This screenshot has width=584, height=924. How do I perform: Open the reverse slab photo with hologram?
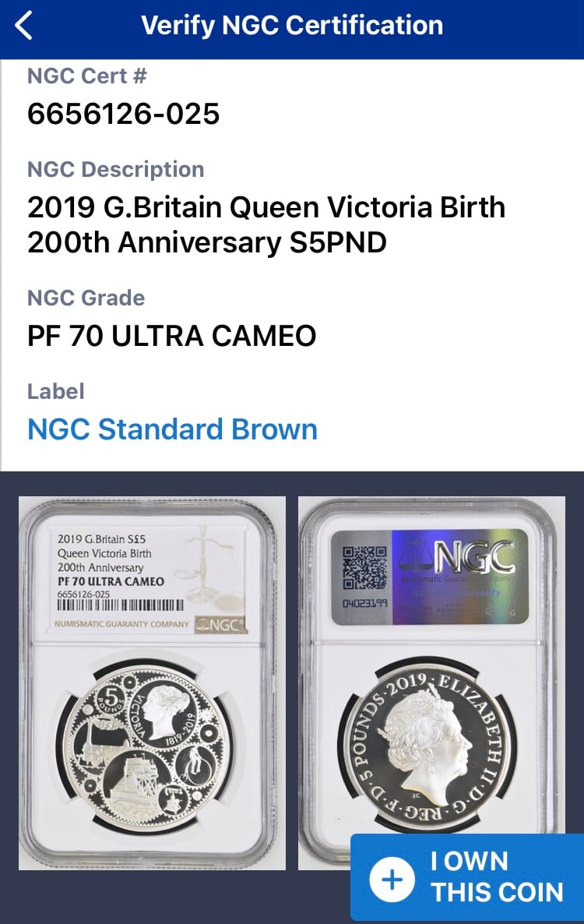[431, 683]
